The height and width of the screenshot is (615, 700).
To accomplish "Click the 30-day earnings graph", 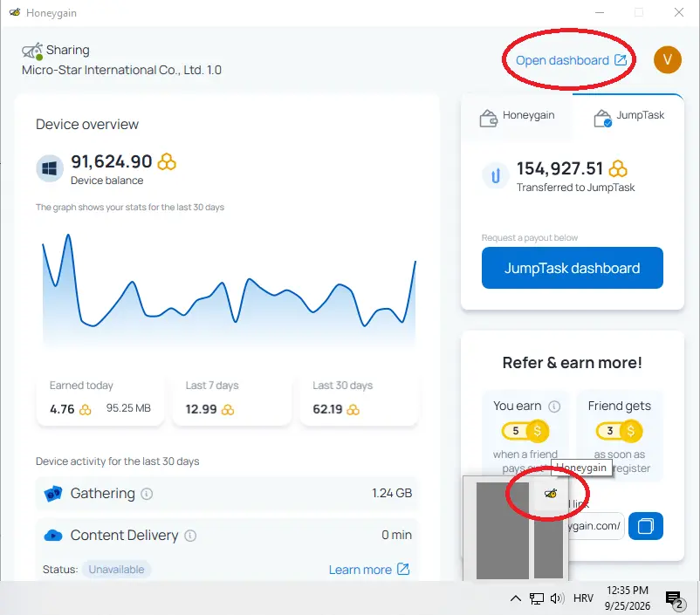I will coord(229,290).
